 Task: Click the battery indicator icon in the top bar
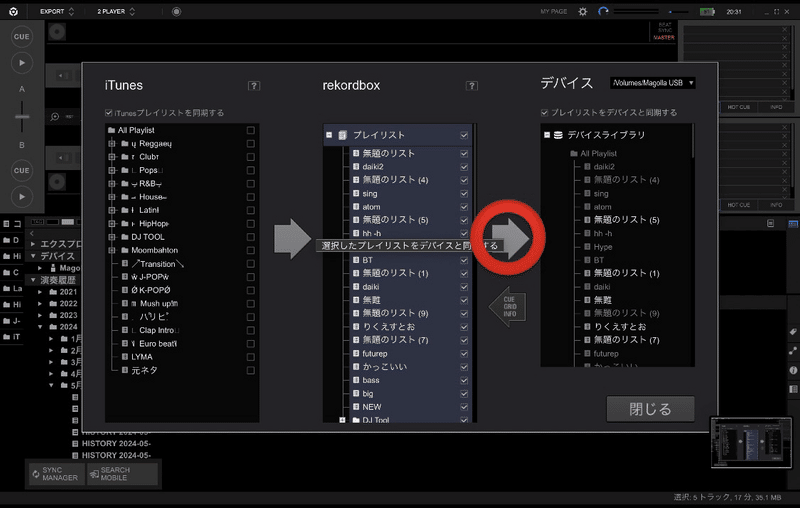point(707,11)
